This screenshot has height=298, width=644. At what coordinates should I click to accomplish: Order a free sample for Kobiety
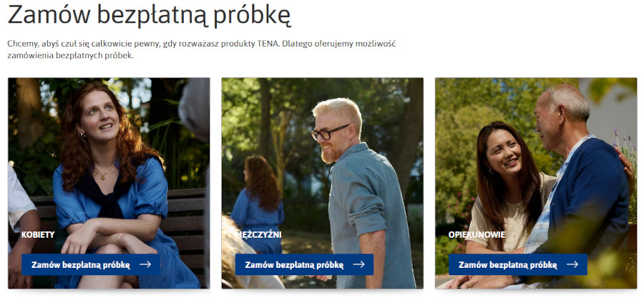click(91, 265)
